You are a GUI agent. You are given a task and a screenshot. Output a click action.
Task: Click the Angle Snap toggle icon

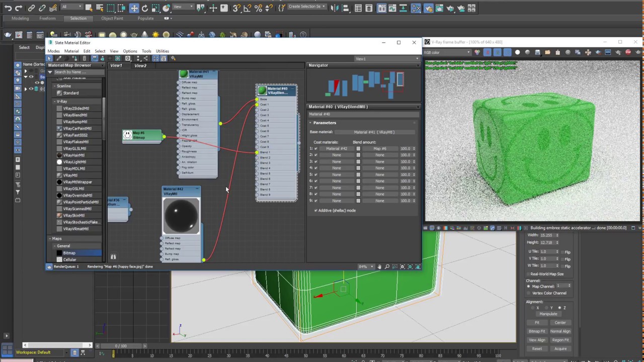[247, 8]
